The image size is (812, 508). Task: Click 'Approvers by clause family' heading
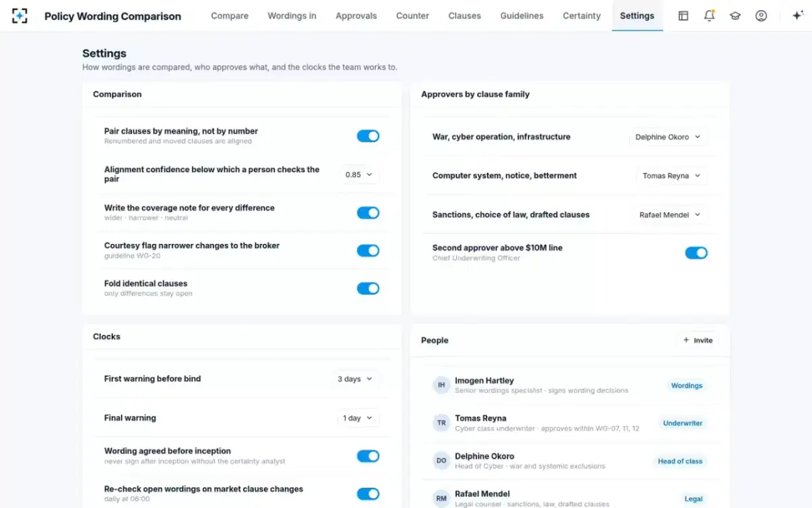(x=476, y=94)
